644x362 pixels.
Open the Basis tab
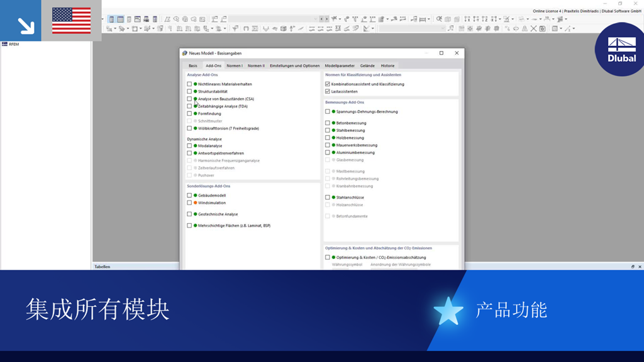click(x=193, y=65)
